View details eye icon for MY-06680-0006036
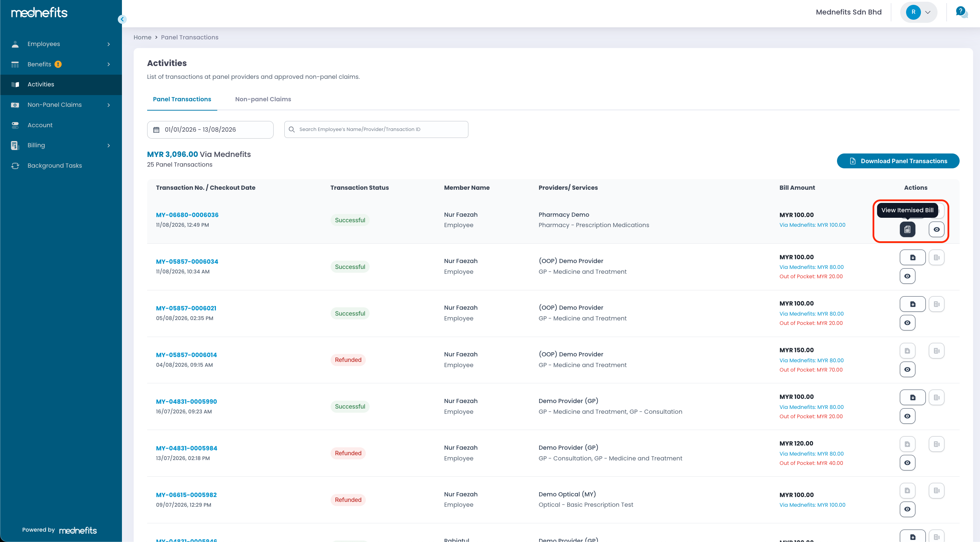Screen dimensions: 980x542 pos(936,229)
